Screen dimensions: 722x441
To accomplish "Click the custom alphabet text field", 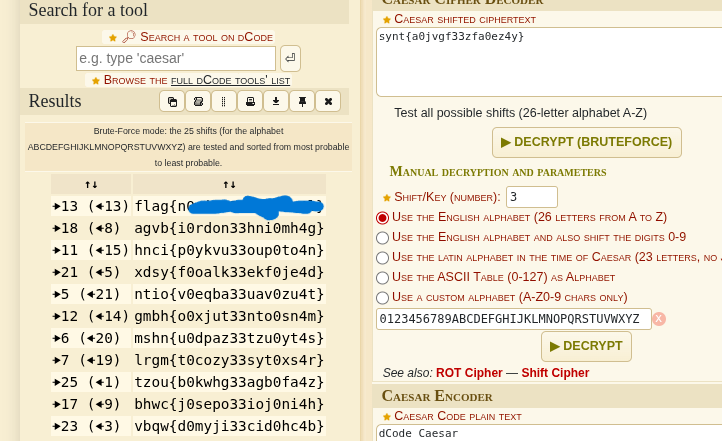I will (x=514, y=319).
